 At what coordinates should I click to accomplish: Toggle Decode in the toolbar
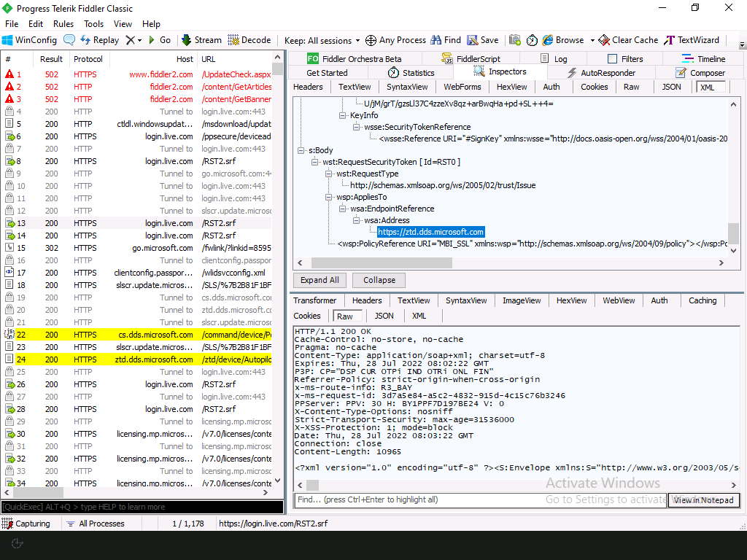pos(249,40)
